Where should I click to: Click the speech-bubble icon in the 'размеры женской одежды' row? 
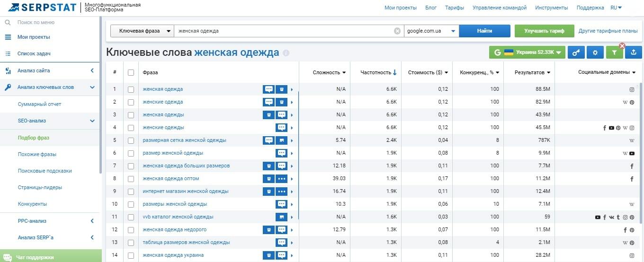coord(281,204)
